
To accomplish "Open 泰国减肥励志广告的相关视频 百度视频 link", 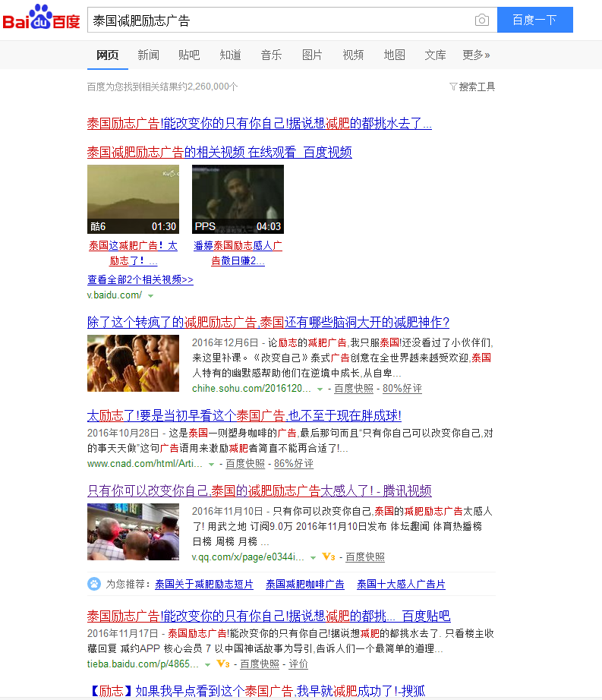I will pos(219,153).
